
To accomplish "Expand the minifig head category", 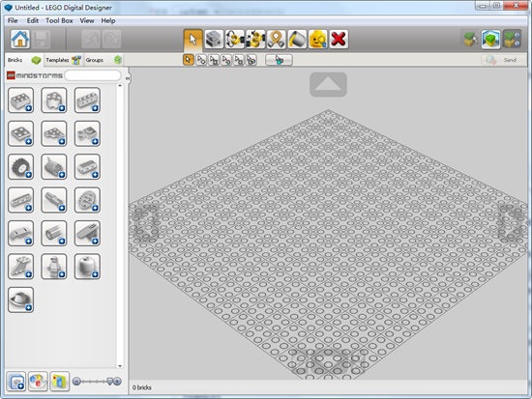I will pyautogui.click(x=87, y=267).
